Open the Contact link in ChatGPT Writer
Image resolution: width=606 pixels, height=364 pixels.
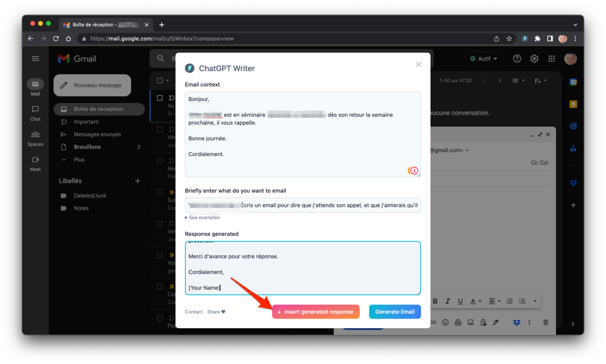click(194, 312)
